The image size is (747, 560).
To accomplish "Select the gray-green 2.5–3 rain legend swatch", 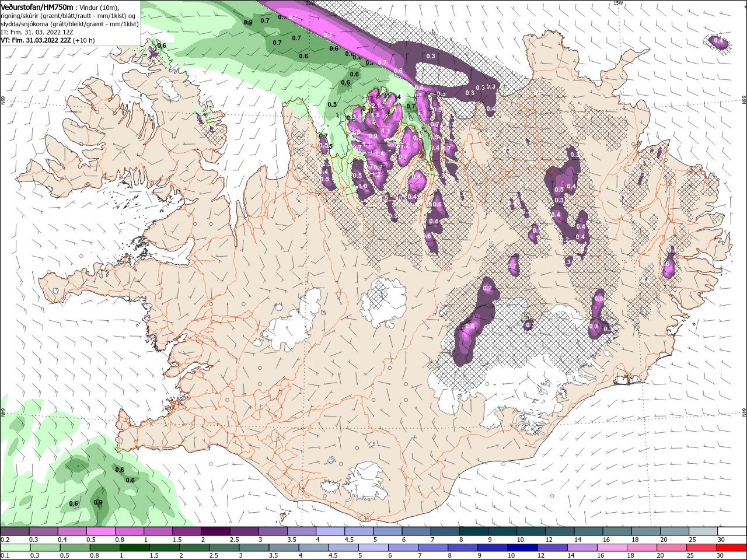I will 225,548.
